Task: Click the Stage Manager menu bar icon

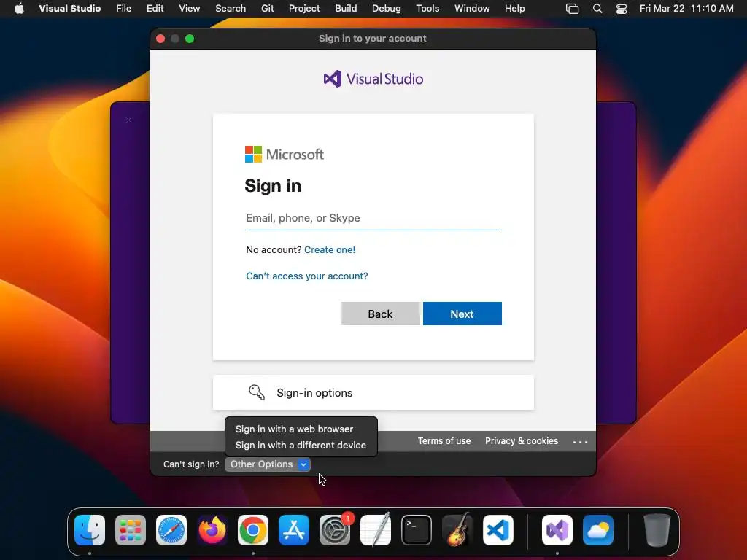Action: pyautogui.click(x=572, y=9)
